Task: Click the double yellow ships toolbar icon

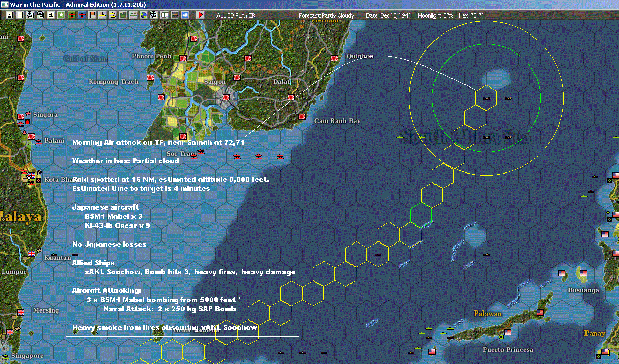Action: tap(113, 15)
